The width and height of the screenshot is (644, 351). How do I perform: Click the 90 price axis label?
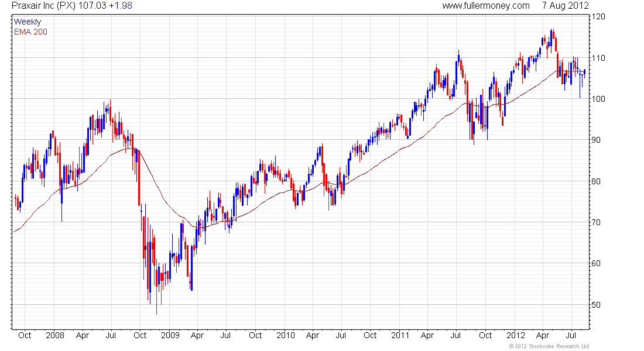[597, 140]
